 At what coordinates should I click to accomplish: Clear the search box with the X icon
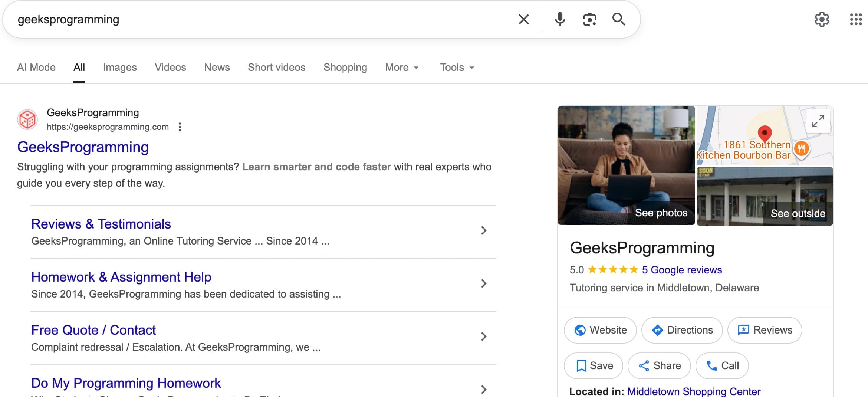(x=523, y=19)
